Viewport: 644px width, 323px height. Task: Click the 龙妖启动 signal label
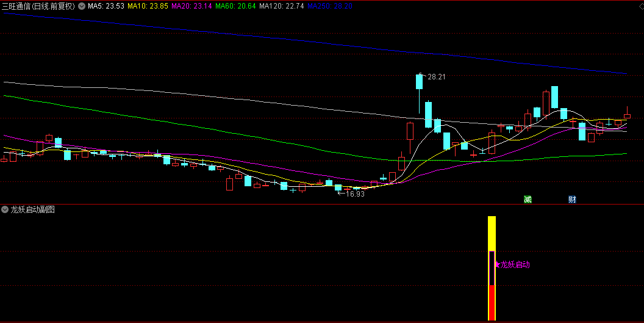[x=512, y=264]
